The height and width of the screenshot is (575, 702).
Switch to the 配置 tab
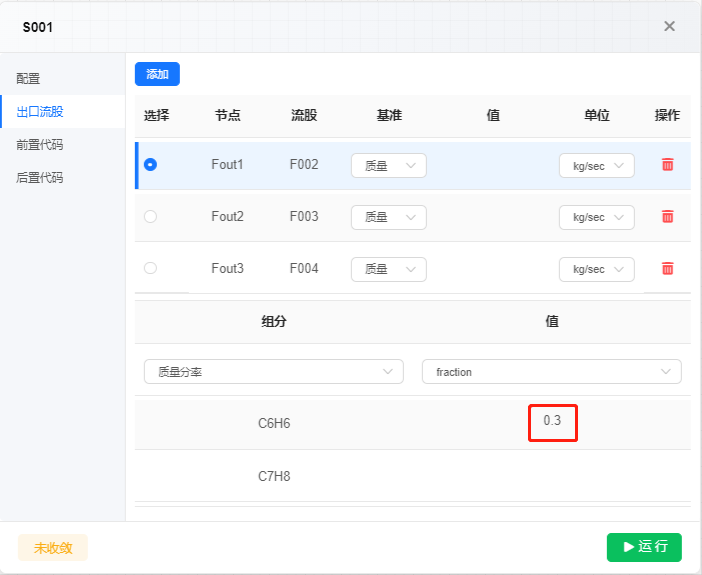click(x=63, y=78)
